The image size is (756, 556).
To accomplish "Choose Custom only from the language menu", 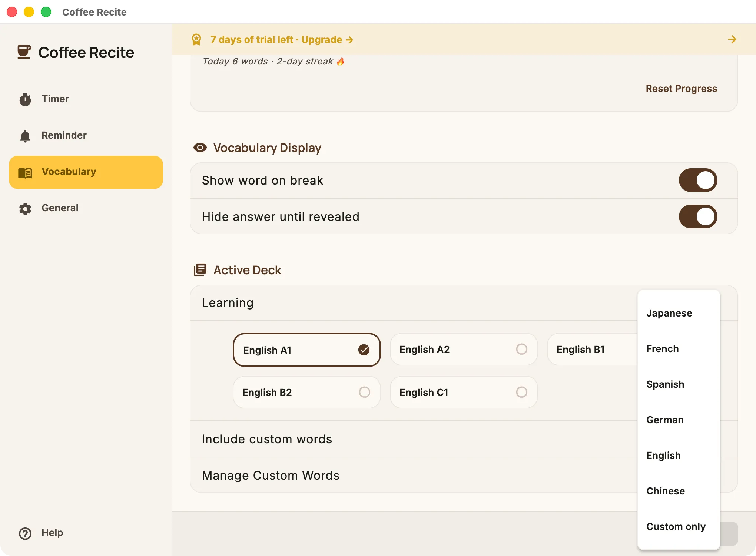I will pyautogui.click(x=679, y=527).
